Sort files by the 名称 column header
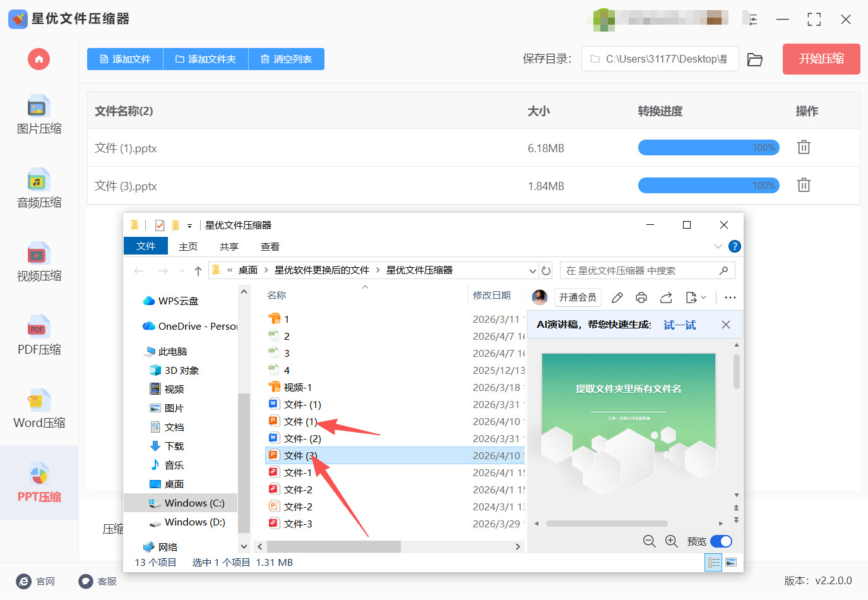This screenshot has width=868, height=600. coord(276,296)
